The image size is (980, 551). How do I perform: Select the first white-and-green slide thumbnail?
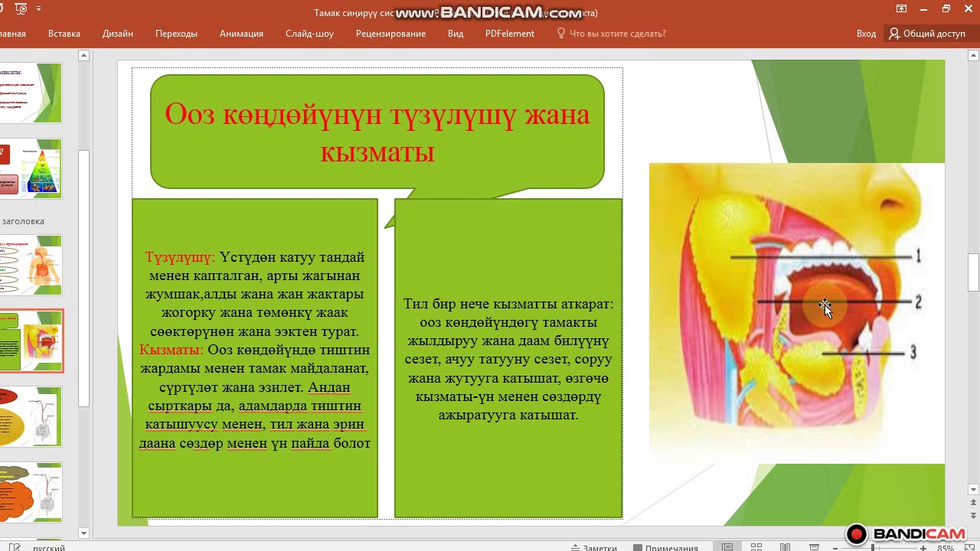coord(31,93)
